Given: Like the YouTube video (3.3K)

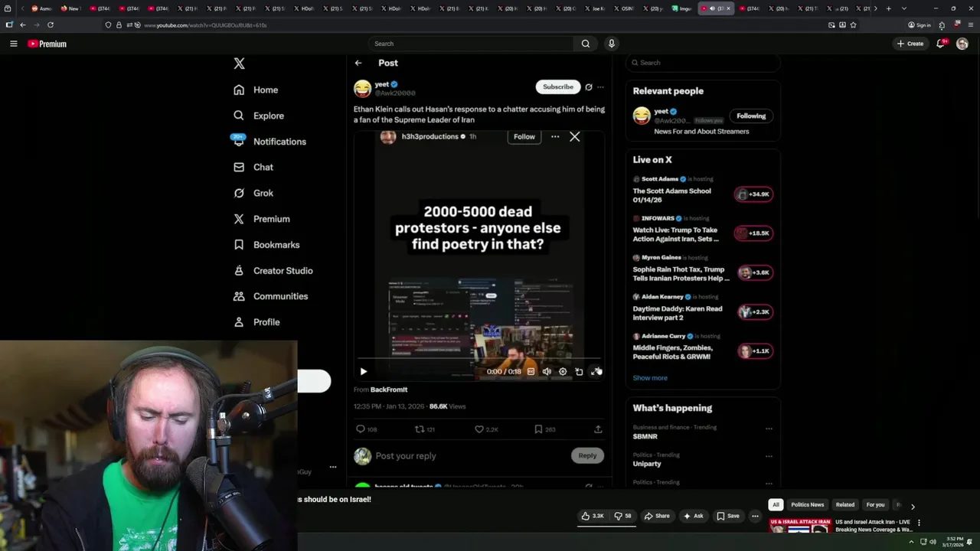Looking at the screenshot, I should 592,516.
